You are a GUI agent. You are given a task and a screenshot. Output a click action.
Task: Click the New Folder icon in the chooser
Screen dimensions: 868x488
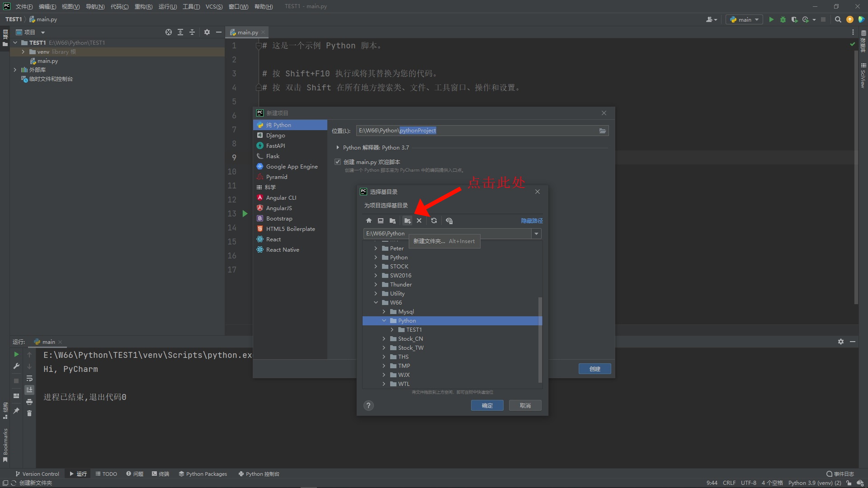click(407, 221)
